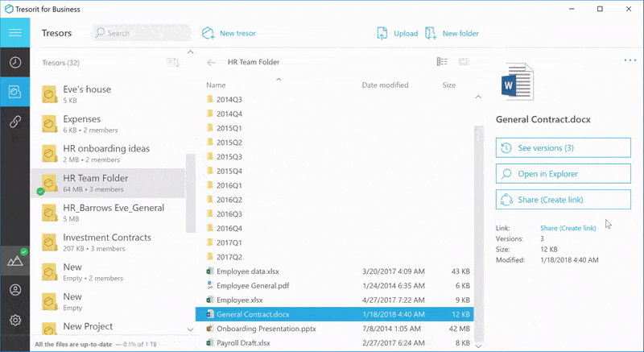Viewport: 644px width, 352px height.
Task: Click the file list vertical scrollbar
Action: 478,234
